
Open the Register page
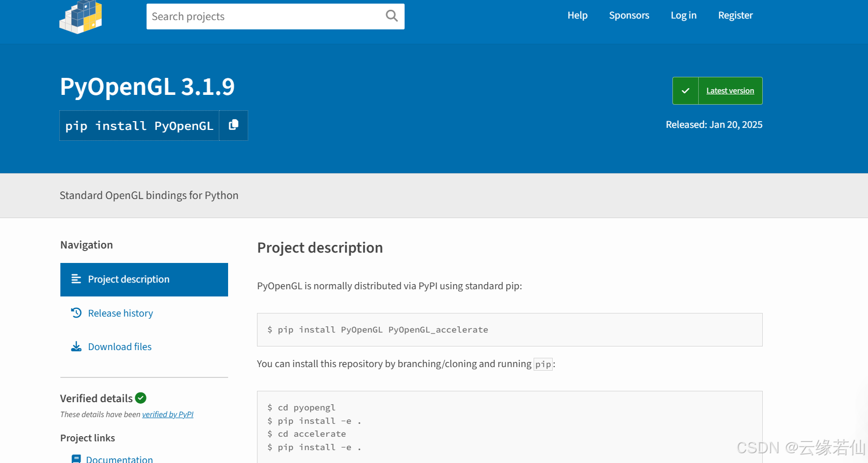735,15
